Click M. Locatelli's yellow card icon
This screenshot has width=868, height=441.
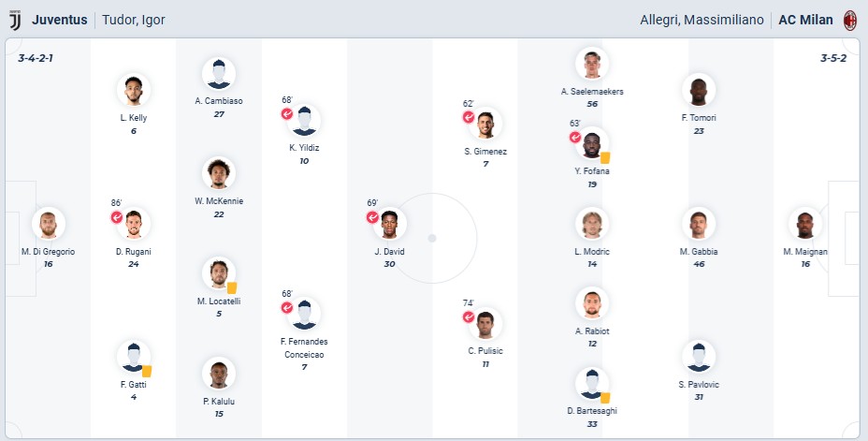(x=231, y=288)
